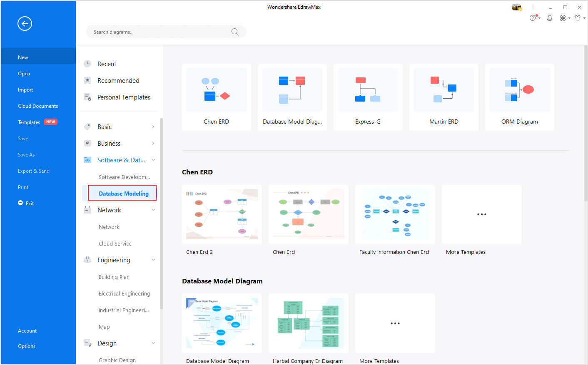Click the Design category pencil icon
Screen dimensions: 588x365
(x=87, y=343)
